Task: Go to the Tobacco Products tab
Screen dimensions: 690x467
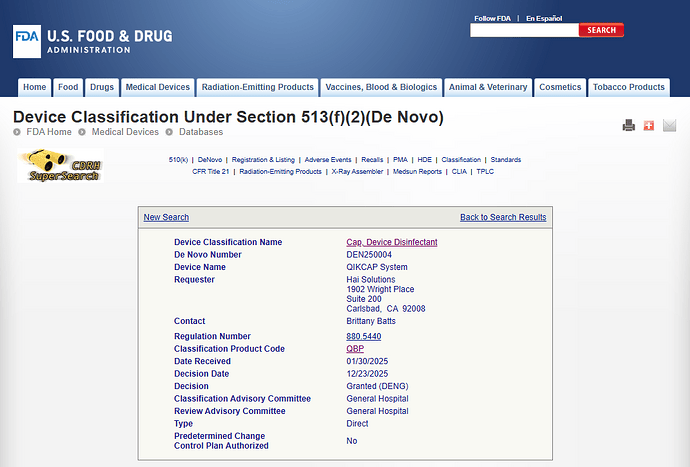Action: pos(628,87)
